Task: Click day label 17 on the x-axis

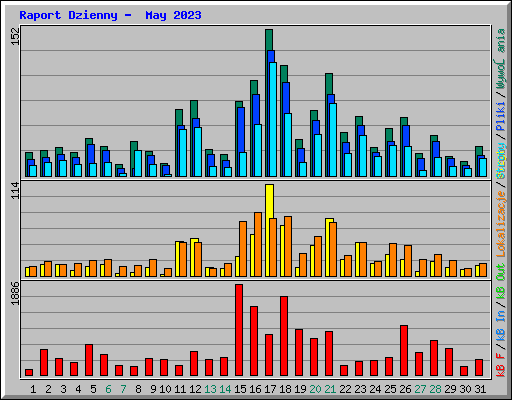Action: tap(270, 389)
